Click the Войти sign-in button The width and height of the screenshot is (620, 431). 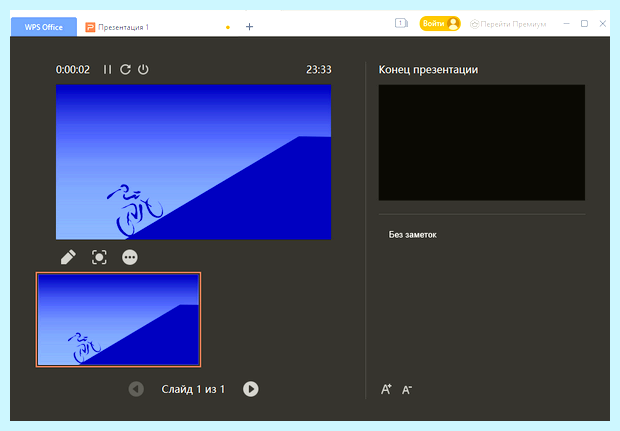(x=440, y=24)
